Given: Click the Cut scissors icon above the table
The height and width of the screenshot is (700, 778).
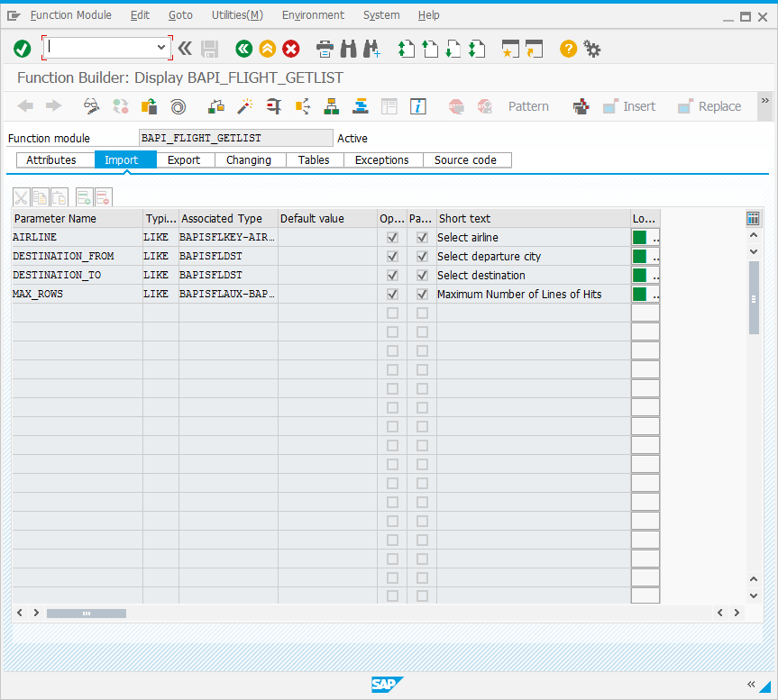Looking at the screenshot, I should pos(22,197).
